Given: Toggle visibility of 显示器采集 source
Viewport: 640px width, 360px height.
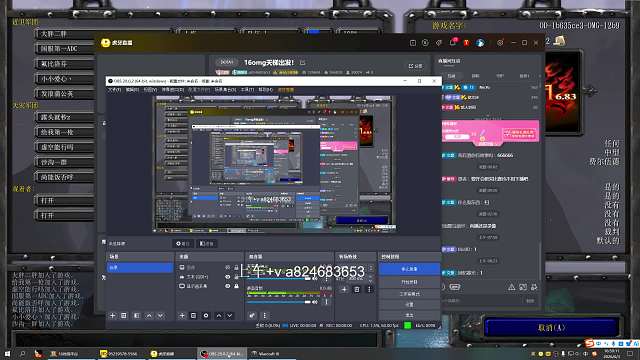Looking at the screenshot, I should coord(228,286).
